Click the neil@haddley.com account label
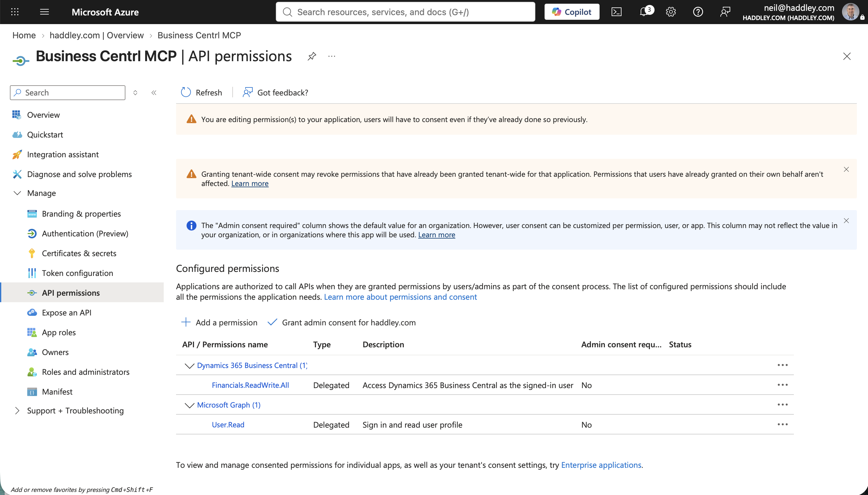This screenshot has width=868, height=495. click(x=799, y=8)
